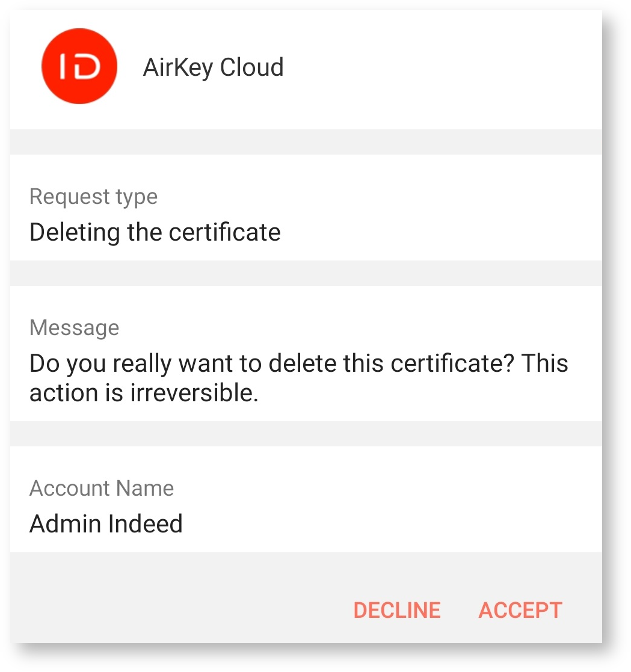Image resolution: width=631 pixels, height=672 pixels.
Task: Click the red ID logo icon
Action: point(79,67)
